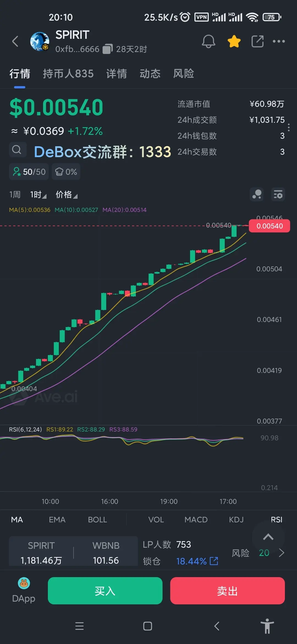The image size is (297, 644).
Task: Open the DeBox交流群 banner
Action: (102, 152)
